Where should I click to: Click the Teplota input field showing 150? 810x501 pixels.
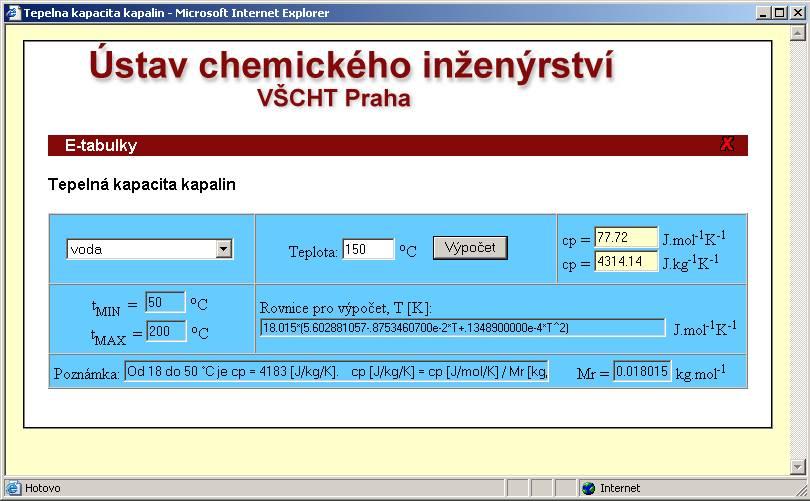[x=368, y=249]
